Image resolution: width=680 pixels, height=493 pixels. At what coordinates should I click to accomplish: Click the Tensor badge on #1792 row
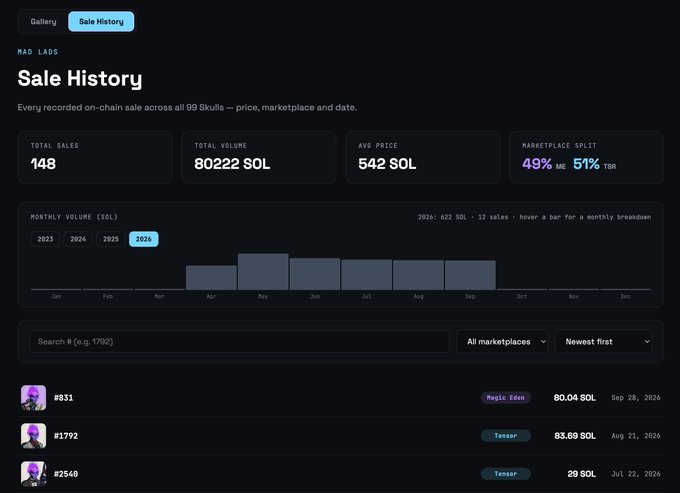click(506, 436)
